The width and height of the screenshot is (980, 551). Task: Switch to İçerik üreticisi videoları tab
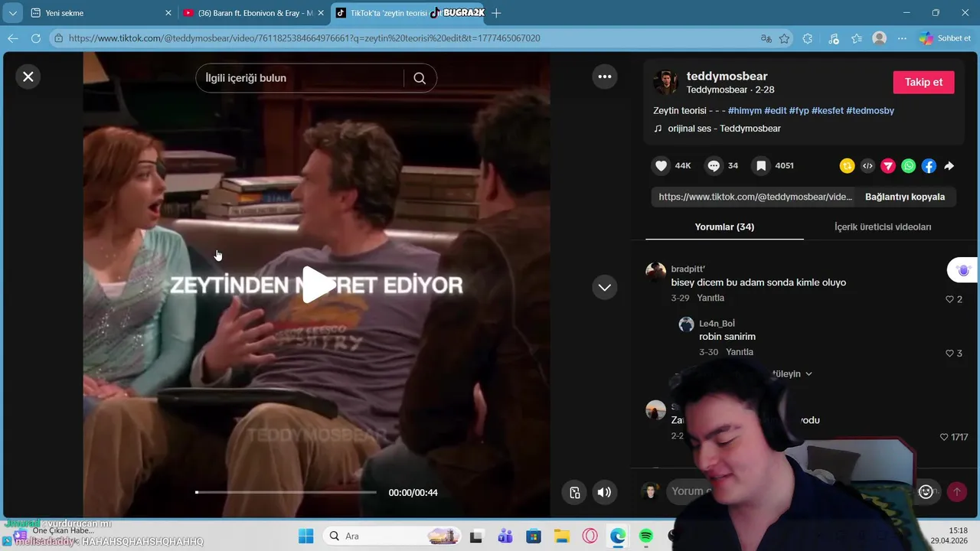[x=883, y=227]
